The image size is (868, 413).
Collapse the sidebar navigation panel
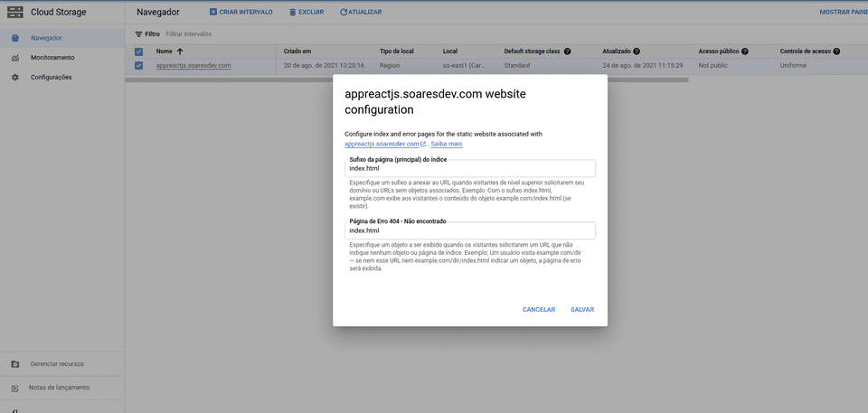pos(15,409)
